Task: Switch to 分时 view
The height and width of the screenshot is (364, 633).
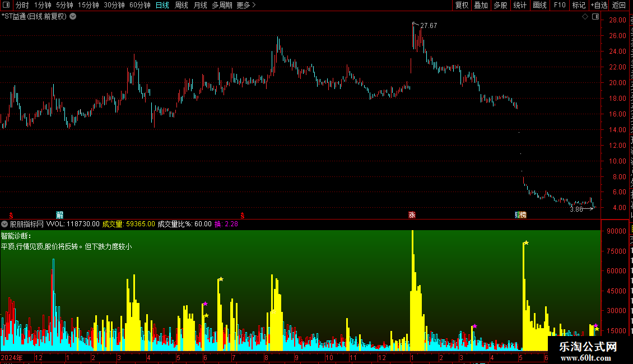Action: (22, 5)
